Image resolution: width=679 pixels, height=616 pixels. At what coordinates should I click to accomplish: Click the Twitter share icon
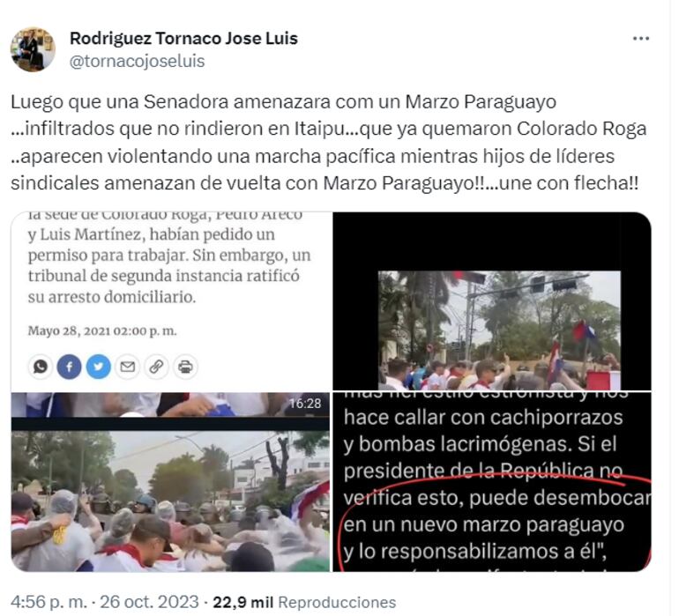pyautogui.click(x=98, y=367)
